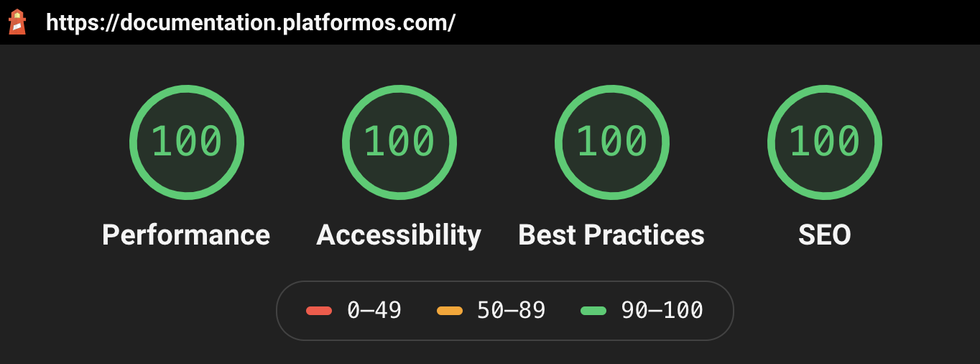Click the 50–89 score range text
The height and width of the screenshot is (364, 980).
coord(511,311)
